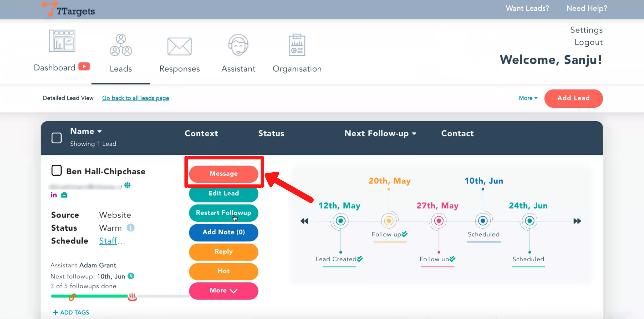Open the LinkedIn profile icon
The image size is (644, 319).
point(54,195)
